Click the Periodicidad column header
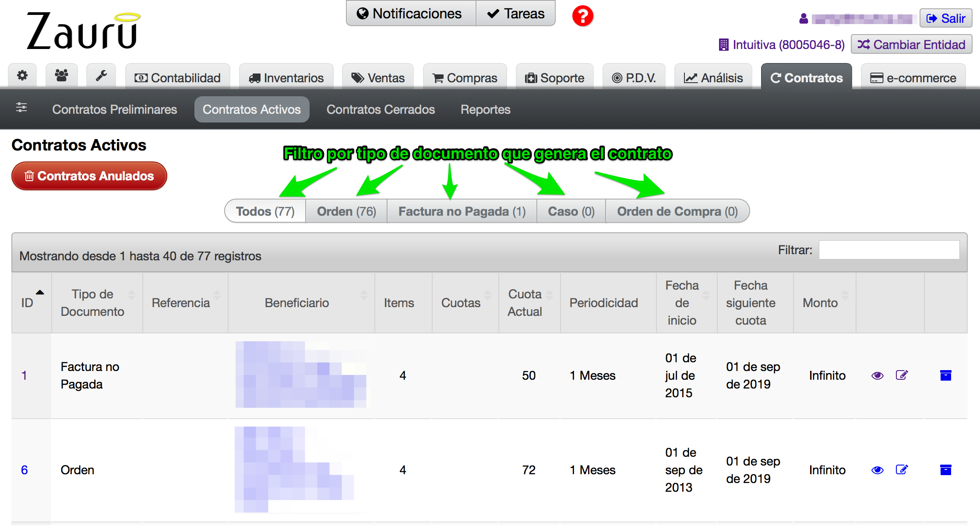Viewport: 980px width, 525px height. 608,303
